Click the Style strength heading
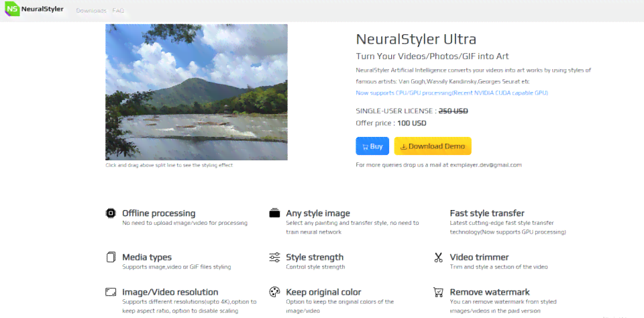The image size is (644, 318). click(315, 257)
